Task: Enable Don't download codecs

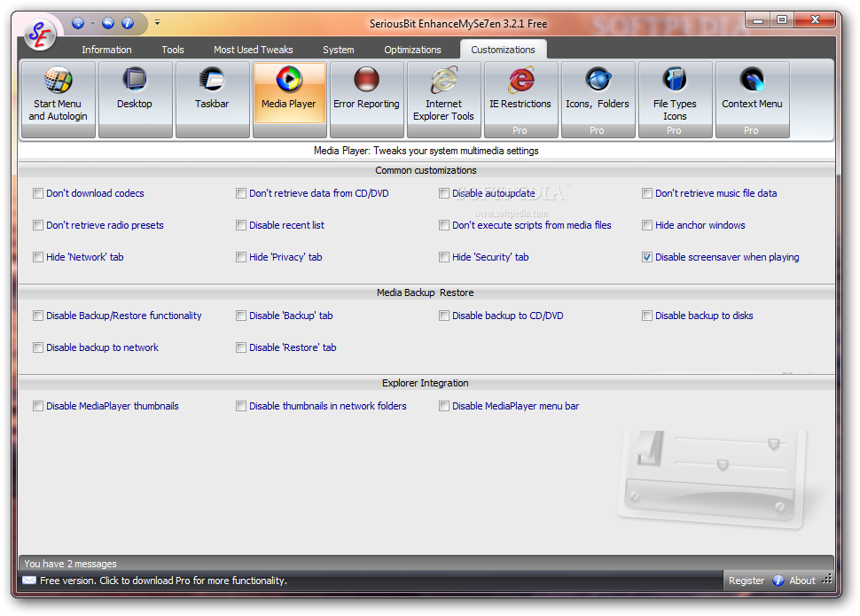Action: [x=38, y=193]
